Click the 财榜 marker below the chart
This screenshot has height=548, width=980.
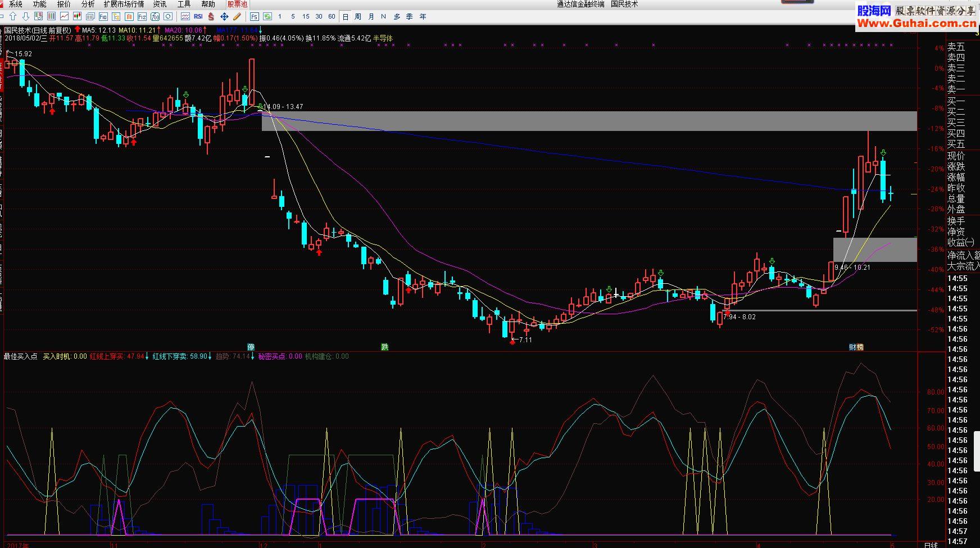tap(856, 347)
